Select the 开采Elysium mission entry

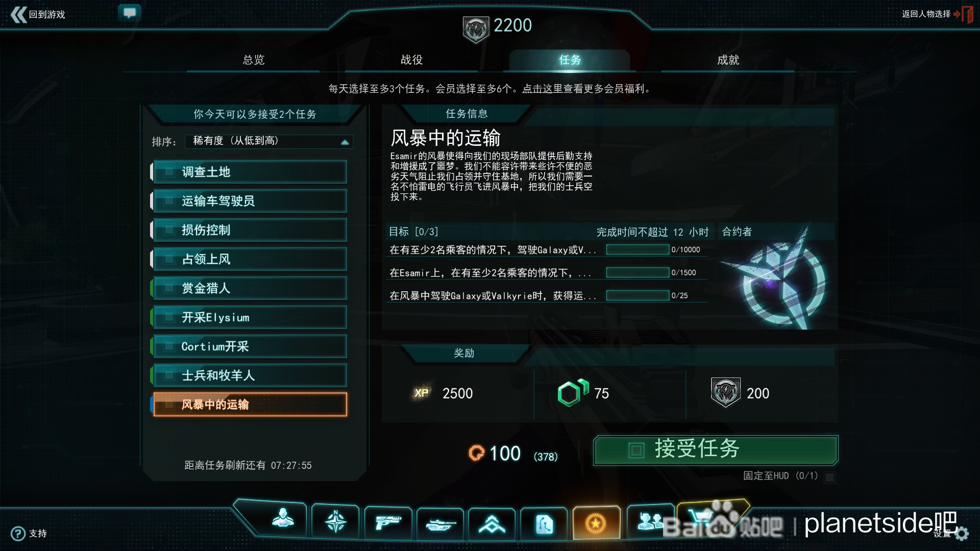coord(250,317)
